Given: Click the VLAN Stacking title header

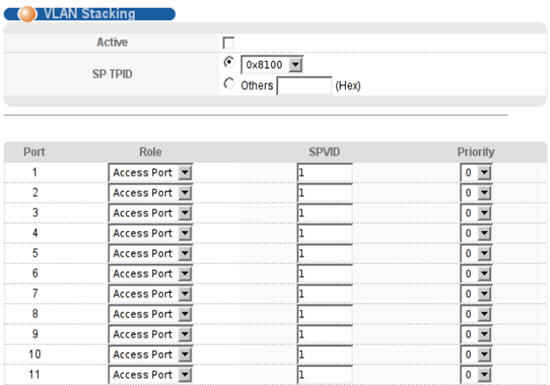Looking at the screenshot, I should (x=89, y=14).
